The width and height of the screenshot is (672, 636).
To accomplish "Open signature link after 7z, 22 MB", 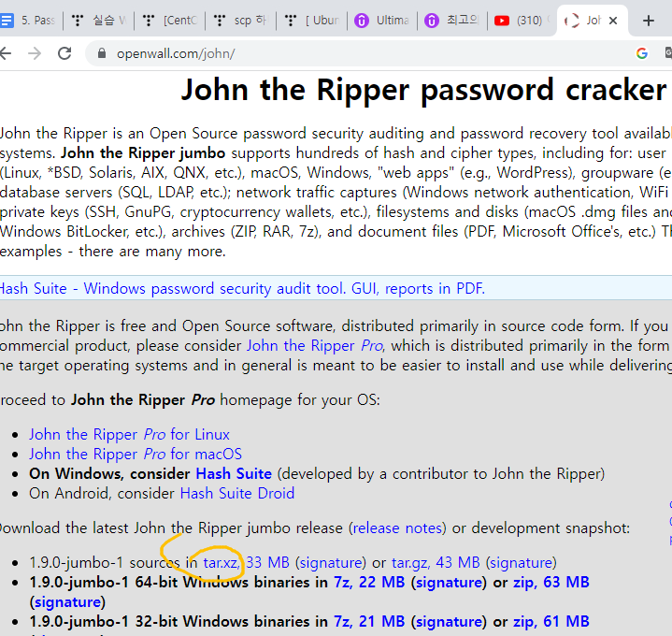I will 450,583.
